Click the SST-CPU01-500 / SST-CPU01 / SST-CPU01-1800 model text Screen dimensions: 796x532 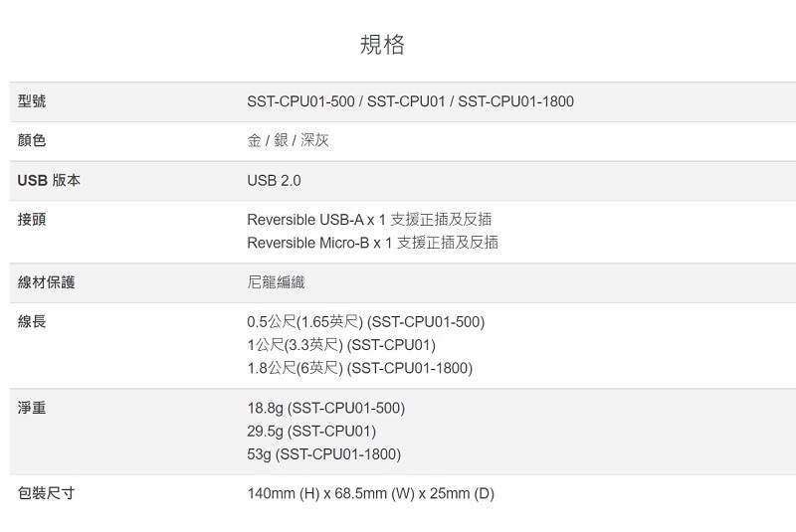pyautogui.click(x=410, y=101)
